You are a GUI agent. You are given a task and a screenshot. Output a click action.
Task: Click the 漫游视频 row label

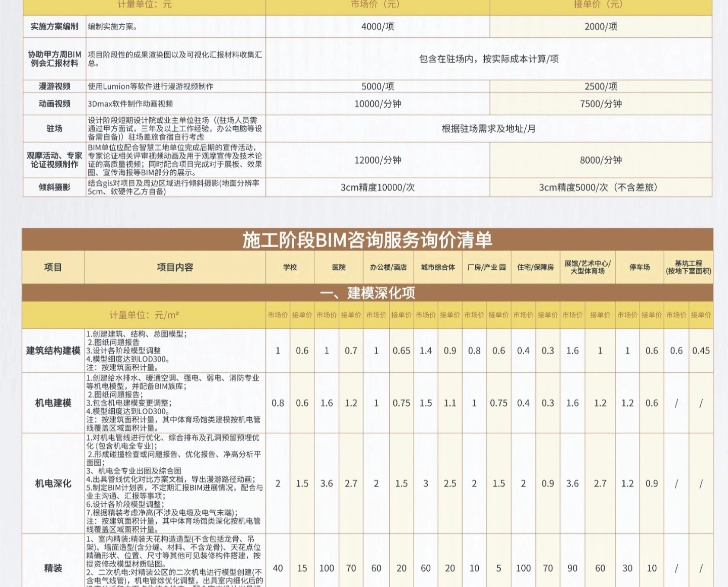pos(55,86)
